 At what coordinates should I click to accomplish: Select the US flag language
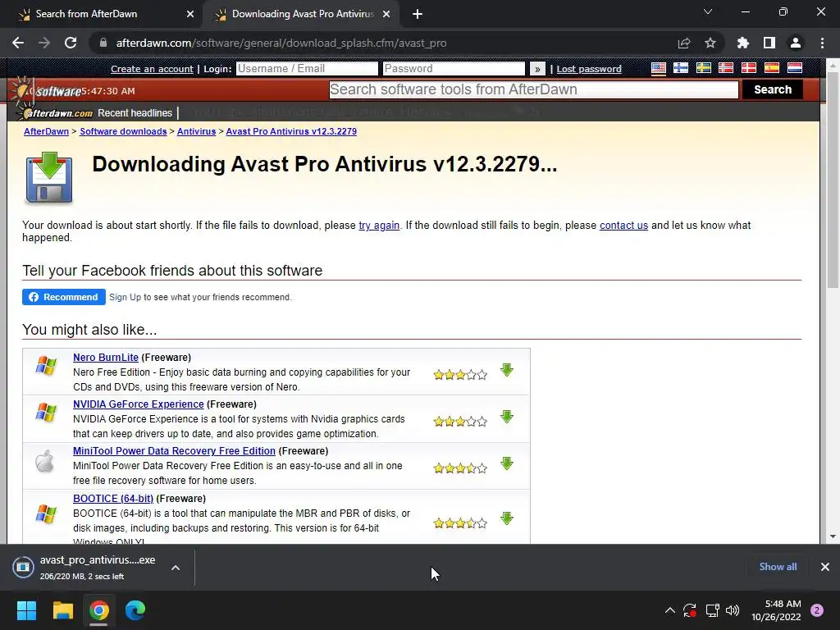pos(659,68)
